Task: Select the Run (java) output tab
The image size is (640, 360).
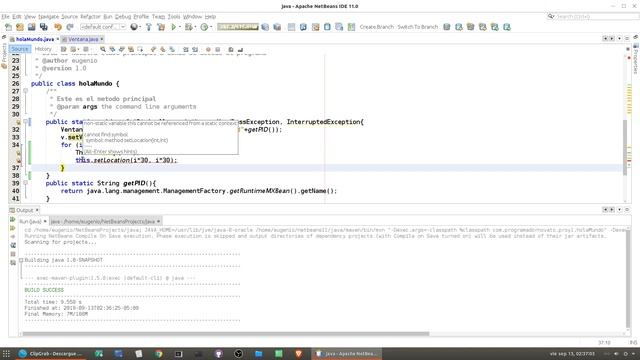Action: pyautogui.click(x=31, y=221)
